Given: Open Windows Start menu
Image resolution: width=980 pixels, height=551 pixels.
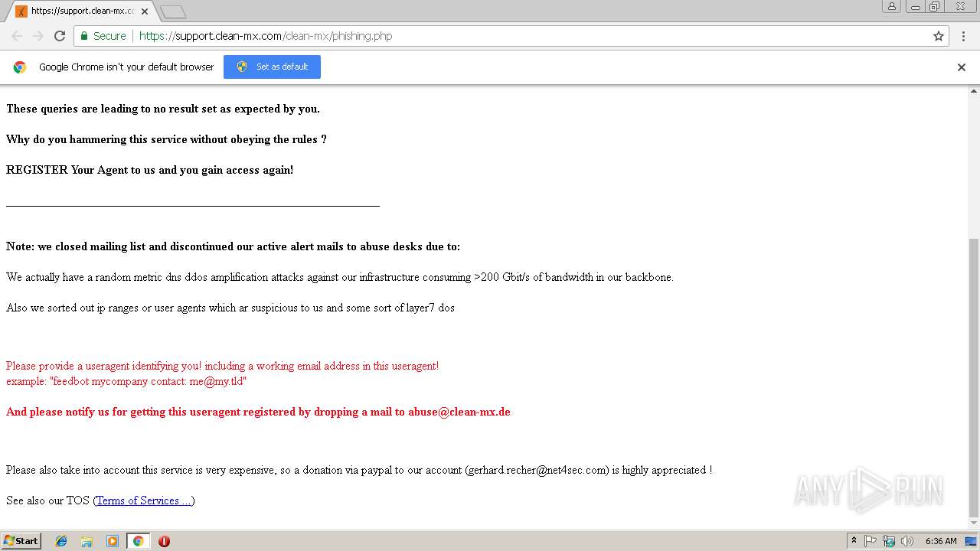Looking at the screenshot, I should (21, 541).
